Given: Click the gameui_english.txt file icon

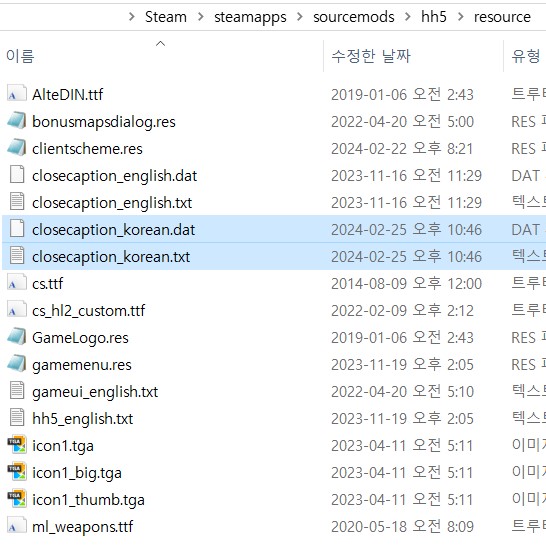Looking at the screenshot, I should click(x=16, y=391).
